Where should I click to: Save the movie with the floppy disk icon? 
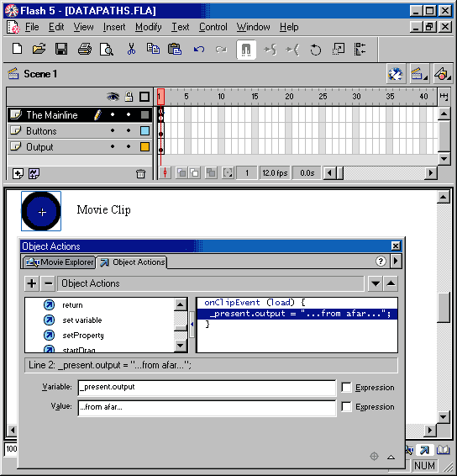coord(61,49)
